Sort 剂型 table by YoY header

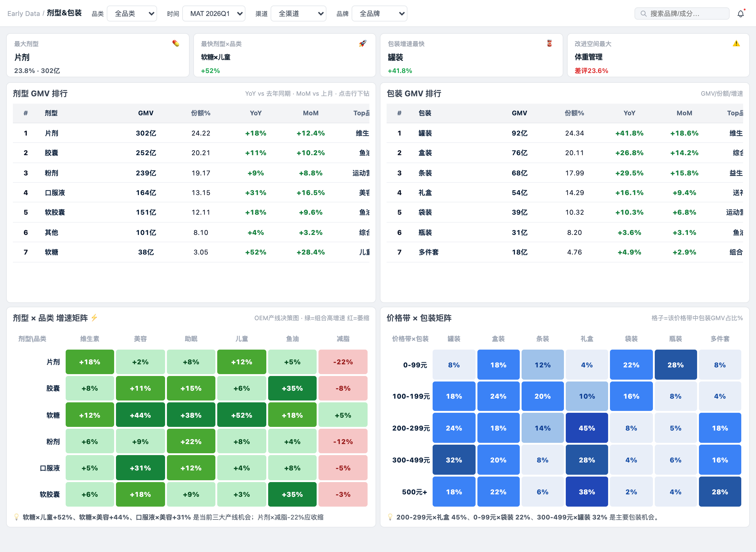coord(256,113)
